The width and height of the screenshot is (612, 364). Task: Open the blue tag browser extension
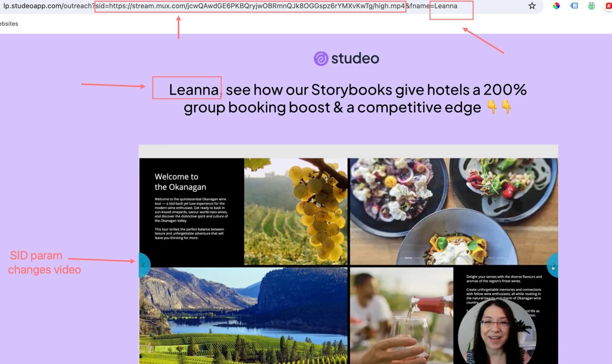tap(574, 6)
